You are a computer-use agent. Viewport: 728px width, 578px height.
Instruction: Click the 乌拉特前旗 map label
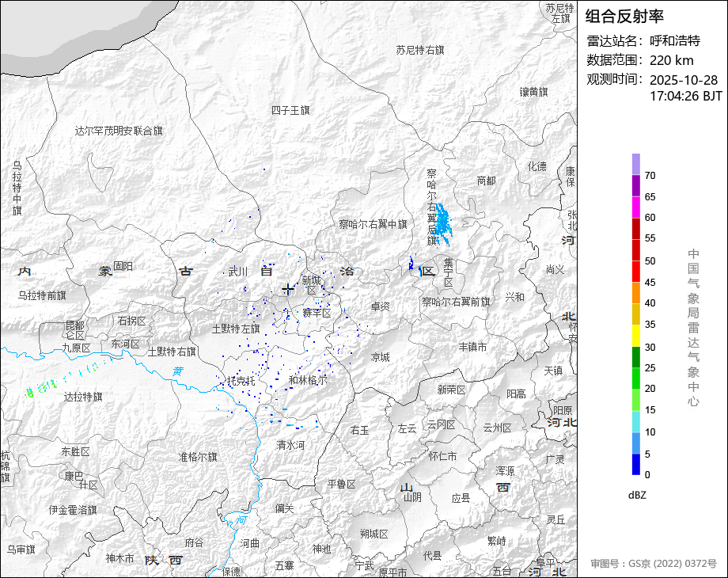pyautogui.click(x=42, y=295)
